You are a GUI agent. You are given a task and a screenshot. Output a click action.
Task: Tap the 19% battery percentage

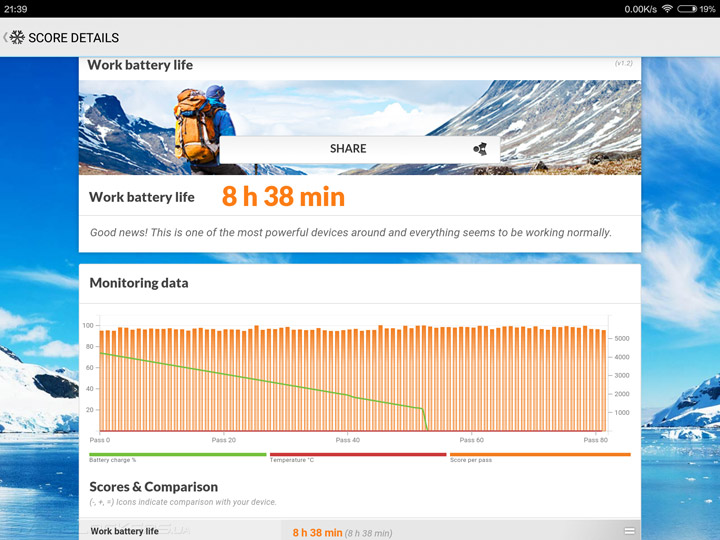tap(708, 9)
